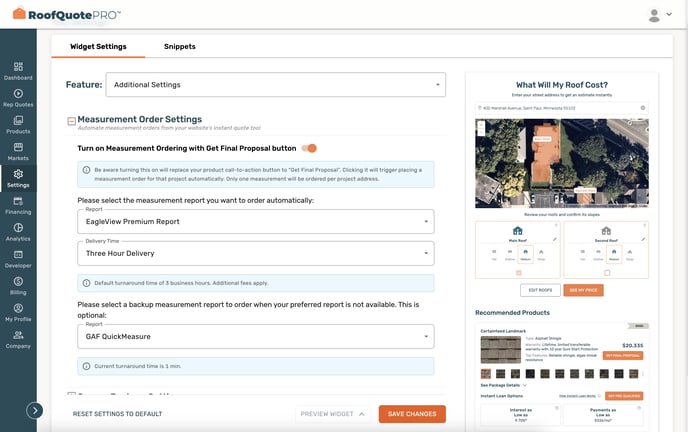Click Edit Roofs button

point(540,290)
